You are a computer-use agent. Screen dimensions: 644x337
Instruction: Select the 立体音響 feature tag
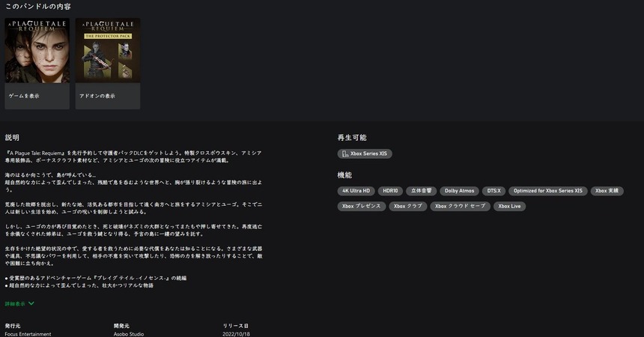[x=421, y=191]
